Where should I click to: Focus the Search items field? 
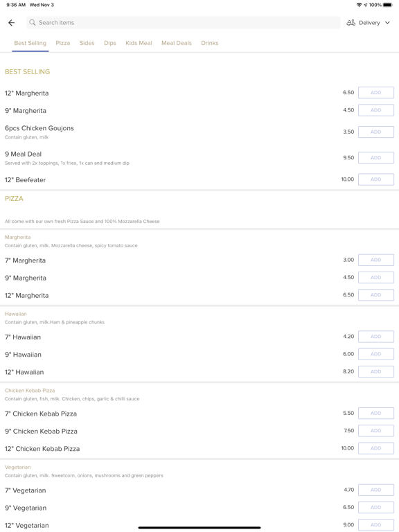pyautogui.click(x=183, y=23)
